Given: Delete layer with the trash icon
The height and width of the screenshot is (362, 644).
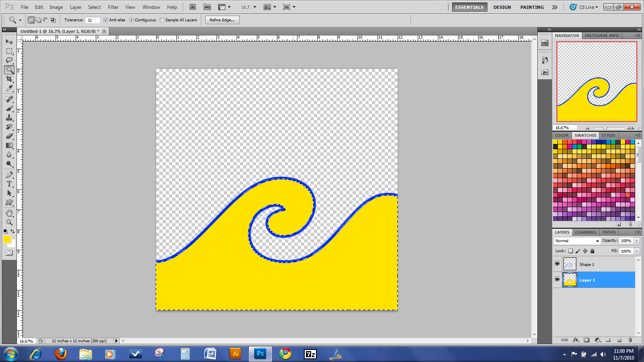Looking at the screenshot, I should [630, 340].
